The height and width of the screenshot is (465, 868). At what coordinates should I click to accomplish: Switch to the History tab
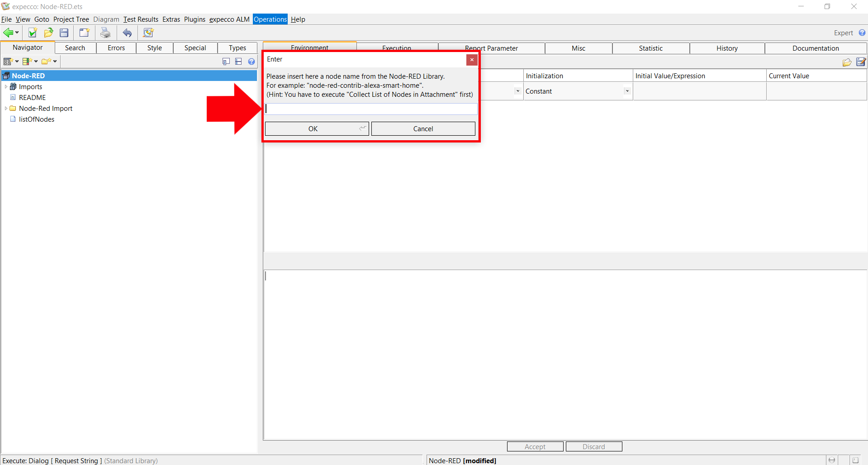point(727,48)
